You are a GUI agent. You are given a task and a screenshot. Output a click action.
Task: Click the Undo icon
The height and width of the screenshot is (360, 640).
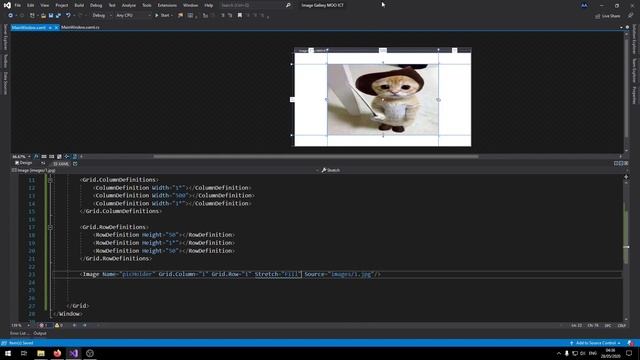coord(68,16)
